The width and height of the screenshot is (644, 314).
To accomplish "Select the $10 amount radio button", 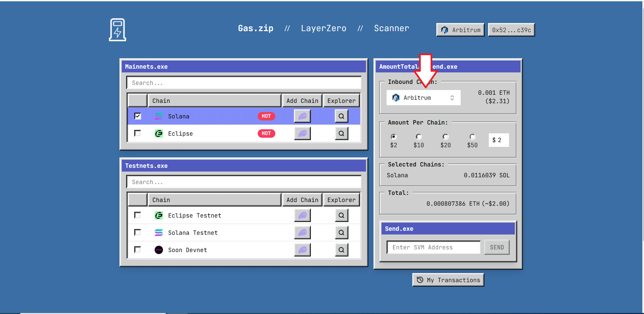I will (419, 137).
